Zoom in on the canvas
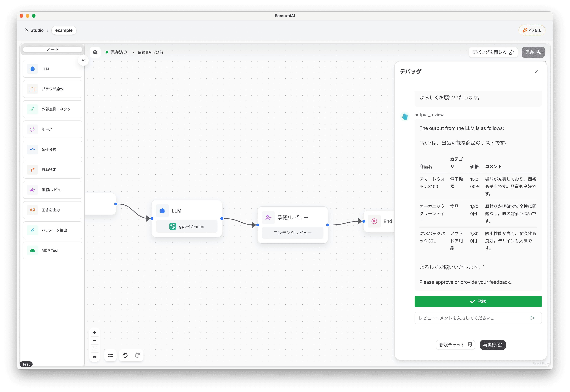The image size is (570, 392). point(95,333)
